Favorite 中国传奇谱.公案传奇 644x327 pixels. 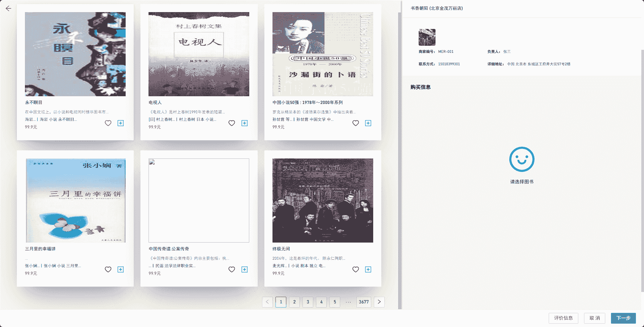click(232, 269)
